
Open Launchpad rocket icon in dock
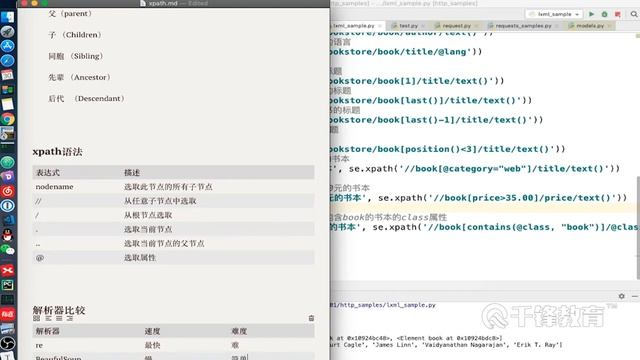(x=7, y=32)
